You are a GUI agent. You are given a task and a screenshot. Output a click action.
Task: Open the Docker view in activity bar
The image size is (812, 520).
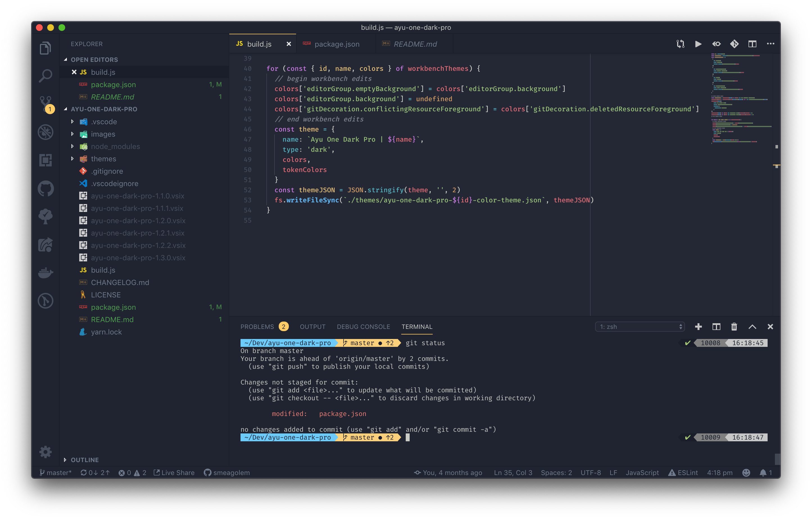click(x=45, y=272)
